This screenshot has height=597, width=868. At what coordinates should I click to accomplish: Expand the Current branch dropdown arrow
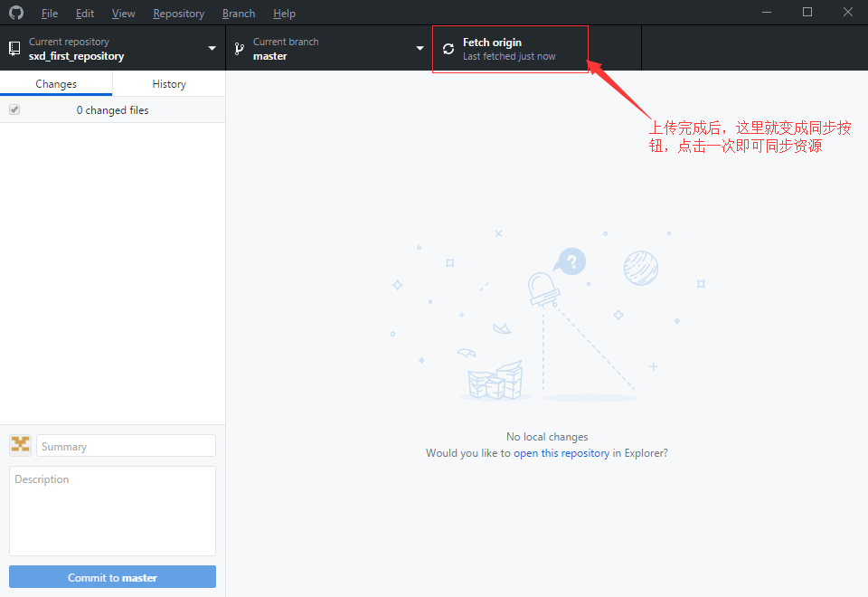(x=420, y=48)
